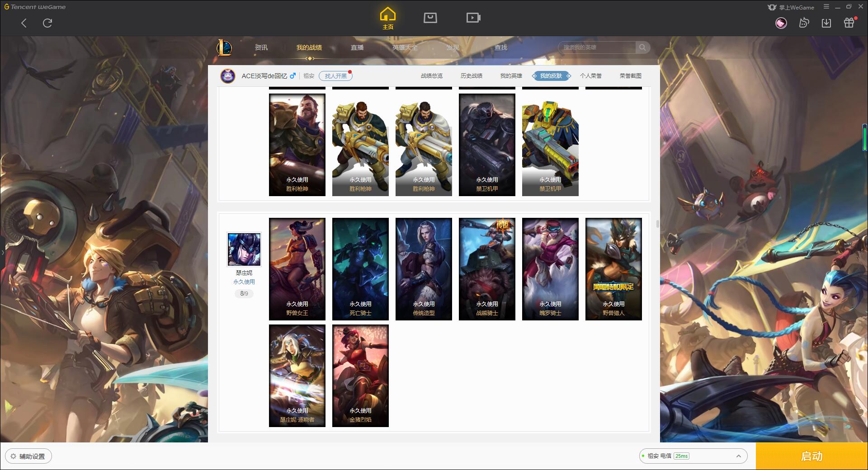Open the 荣誉截图 sub-tab
The image size is (868, 470).
click(x=631, y=76)
